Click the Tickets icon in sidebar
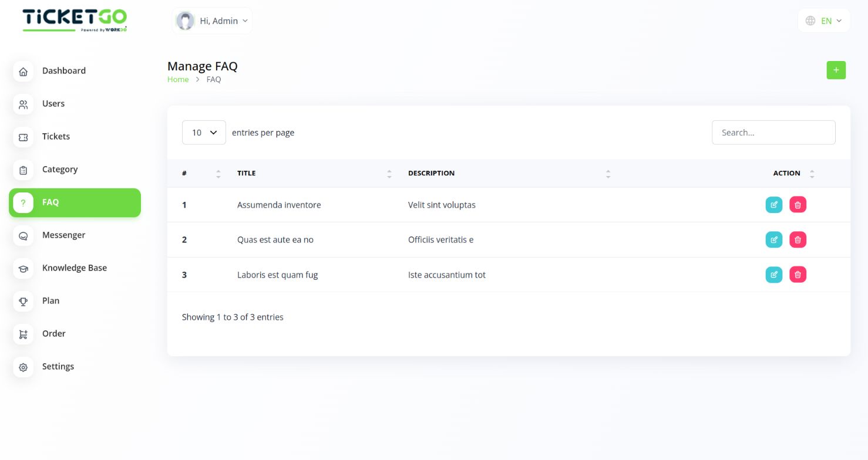The width and height of the screenshot is (868, 460). coord(23,137)
